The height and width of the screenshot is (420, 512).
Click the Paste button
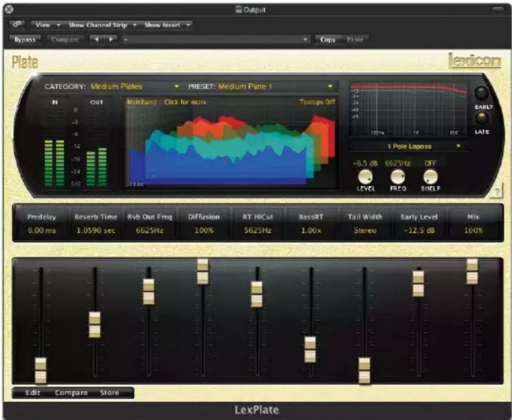pyautogui.click(x=355, y=40)
